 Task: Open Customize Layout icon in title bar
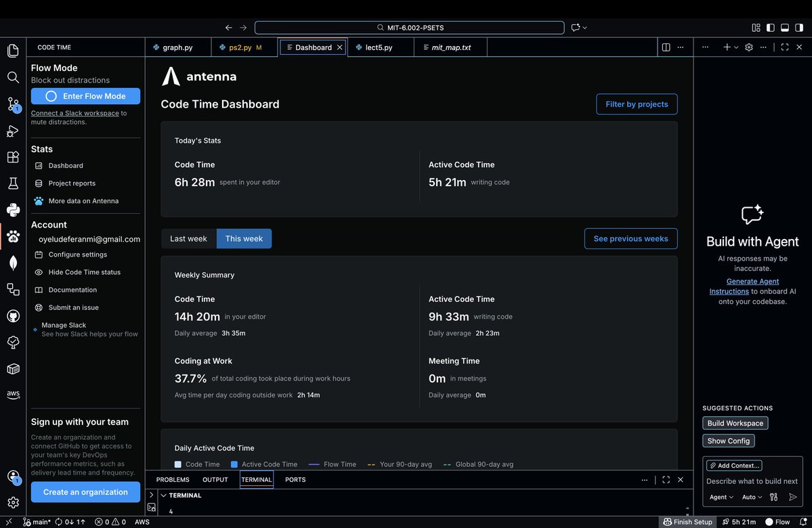756,28
